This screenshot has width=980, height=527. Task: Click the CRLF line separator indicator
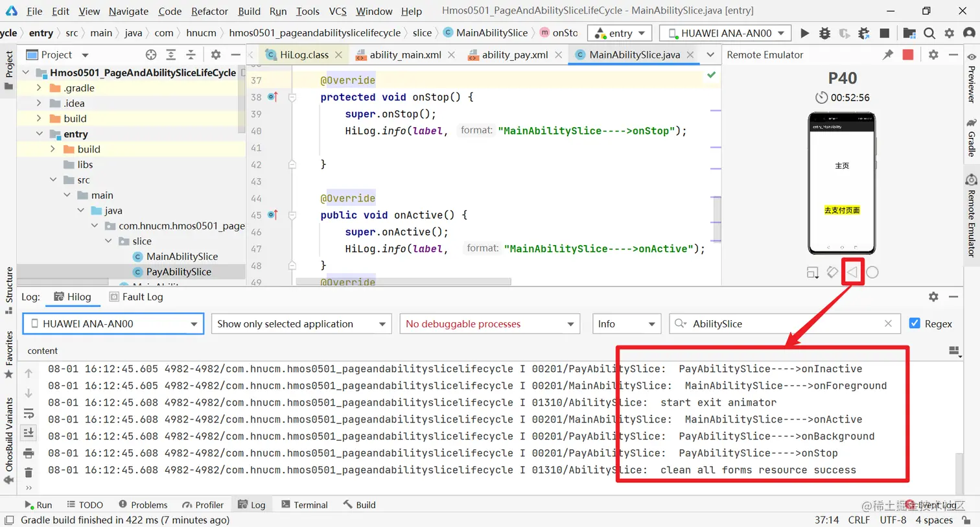(859, 520)
